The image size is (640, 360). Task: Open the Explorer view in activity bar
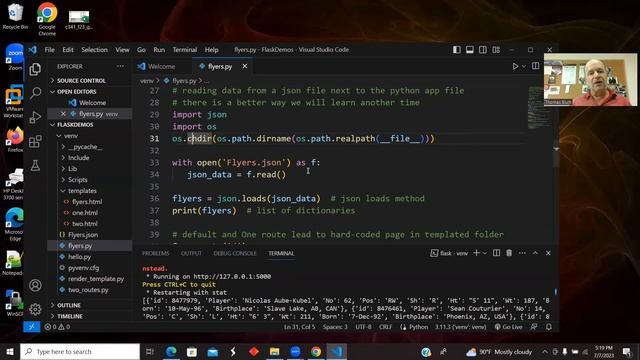(x=35, y=69)
